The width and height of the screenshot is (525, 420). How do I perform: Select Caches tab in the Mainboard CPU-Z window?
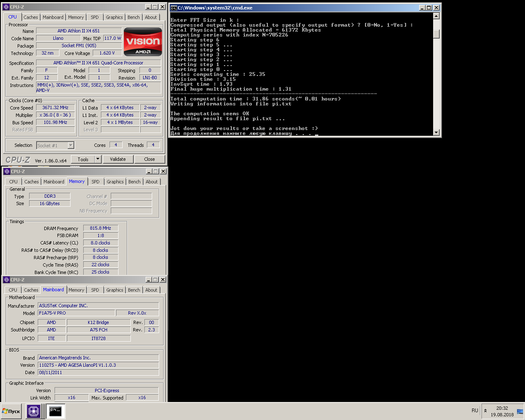(x=31, y=290)
